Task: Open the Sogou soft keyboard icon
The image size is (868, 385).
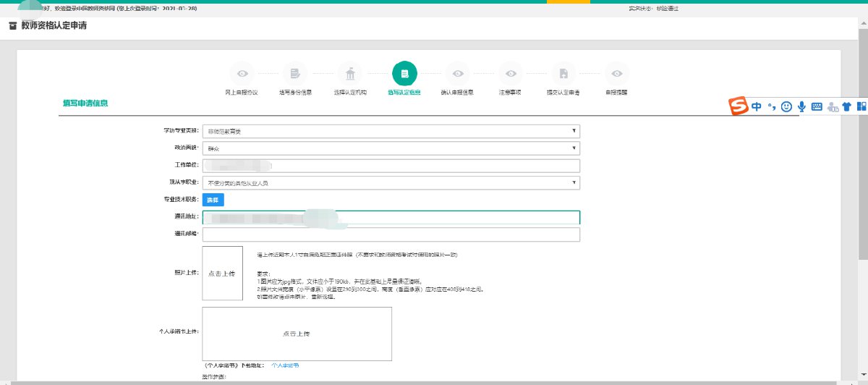Action: pyautogui.click(x=817, y=106)
